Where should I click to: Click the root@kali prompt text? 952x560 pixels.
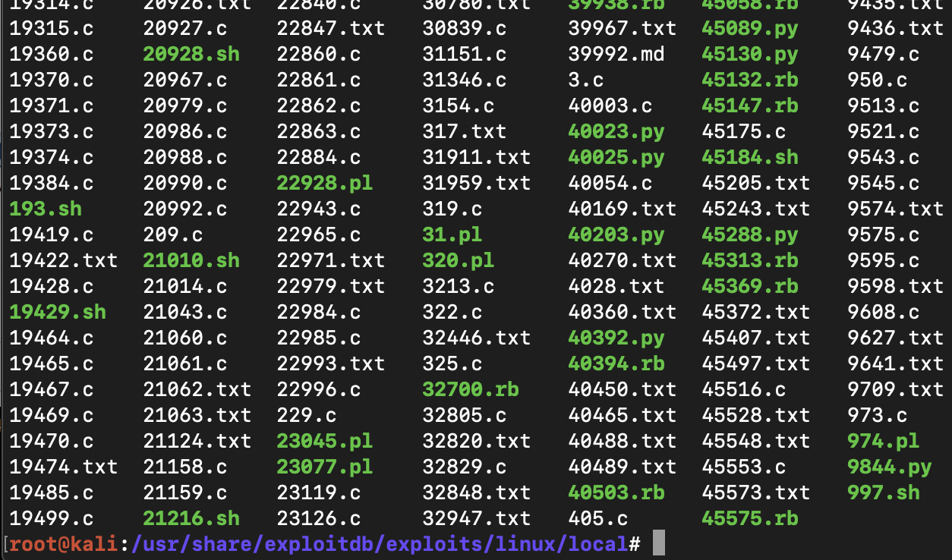click(64, 544)
